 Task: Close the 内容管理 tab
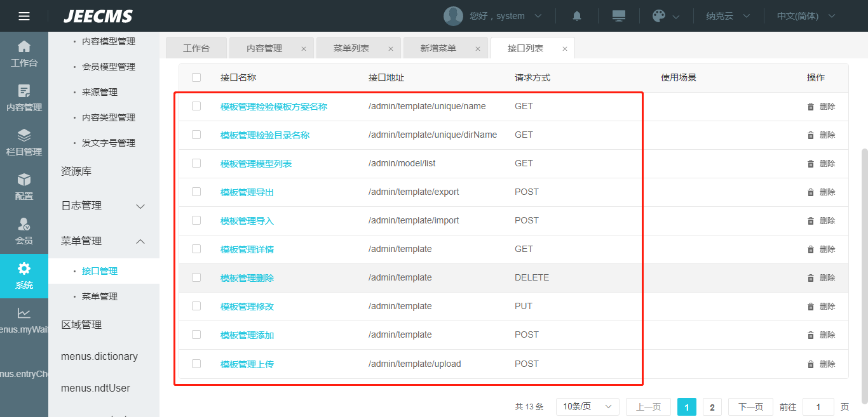tap(303, 49)
